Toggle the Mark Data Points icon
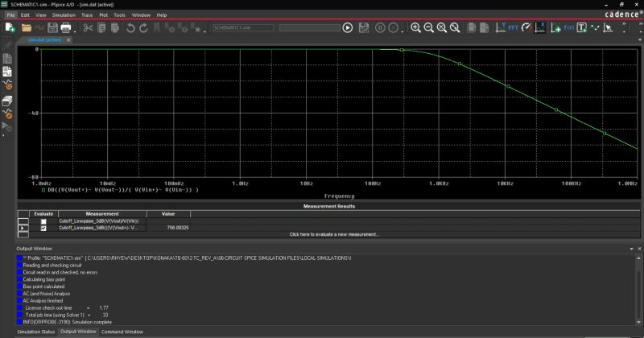 click(595, 28)
